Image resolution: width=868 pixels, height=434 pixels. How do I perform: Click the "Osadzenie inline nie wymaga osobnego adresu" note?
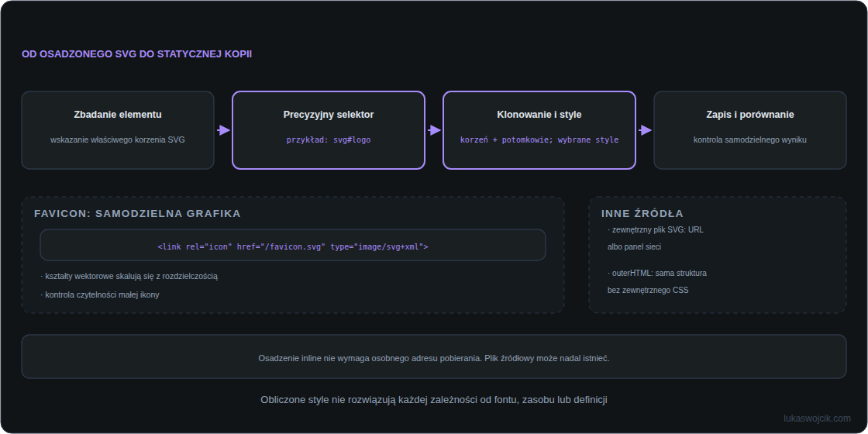[434, 359]
